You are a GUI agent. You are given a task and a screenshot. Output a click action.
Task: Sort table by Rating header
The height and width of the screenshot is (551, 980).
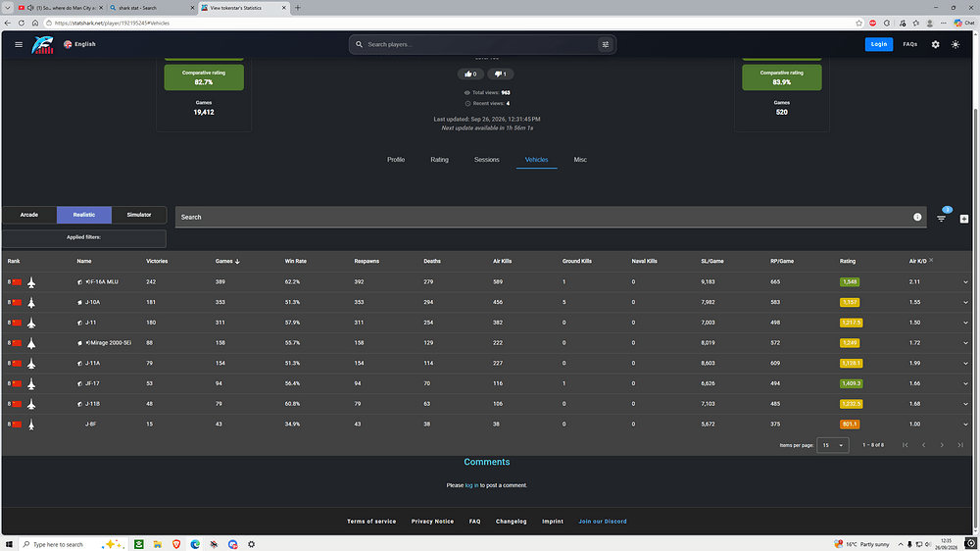point(848,261)
